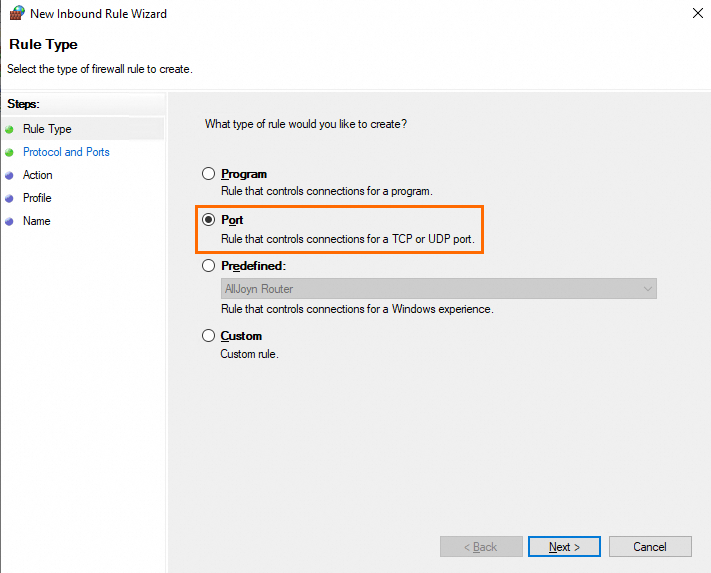
Task: Choose the Custom rule radio button
Action: coord(209,336)
